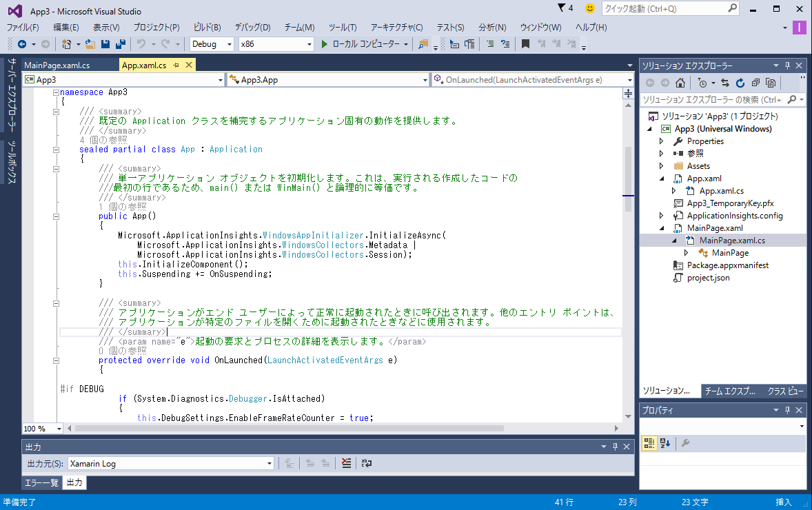Image resolution: width=812 pixels, height=510 pixels.
Task: Refresh the Solution Explorer tree
Action: pos(740,83)
